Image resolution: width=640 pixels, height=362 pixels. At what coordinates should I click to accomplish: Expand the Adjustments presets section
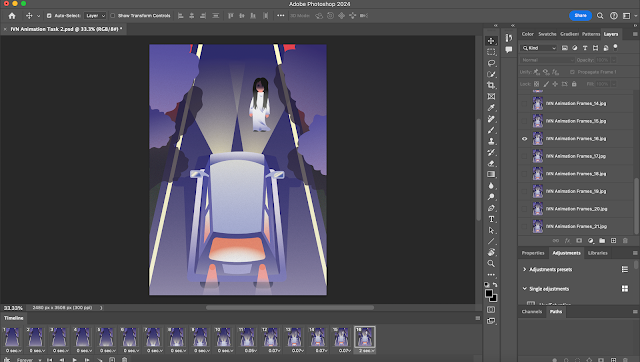click(524, 269)
